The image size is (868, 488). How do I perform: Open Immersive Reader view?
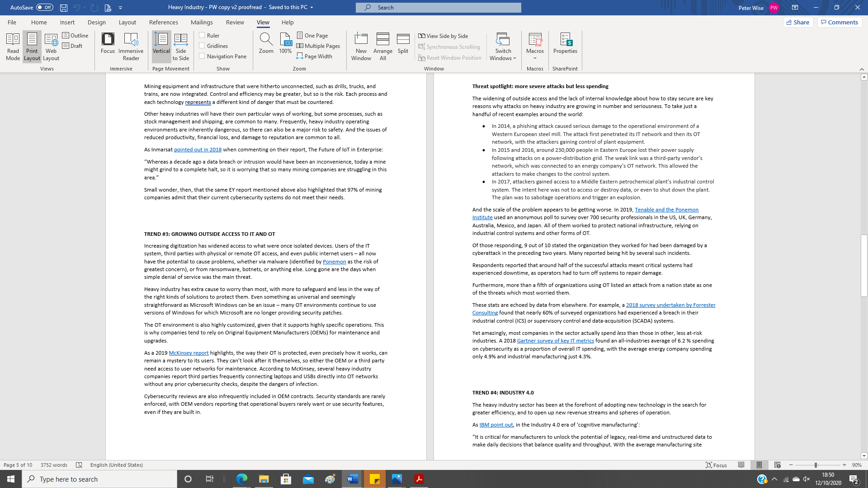coord(131,47)
